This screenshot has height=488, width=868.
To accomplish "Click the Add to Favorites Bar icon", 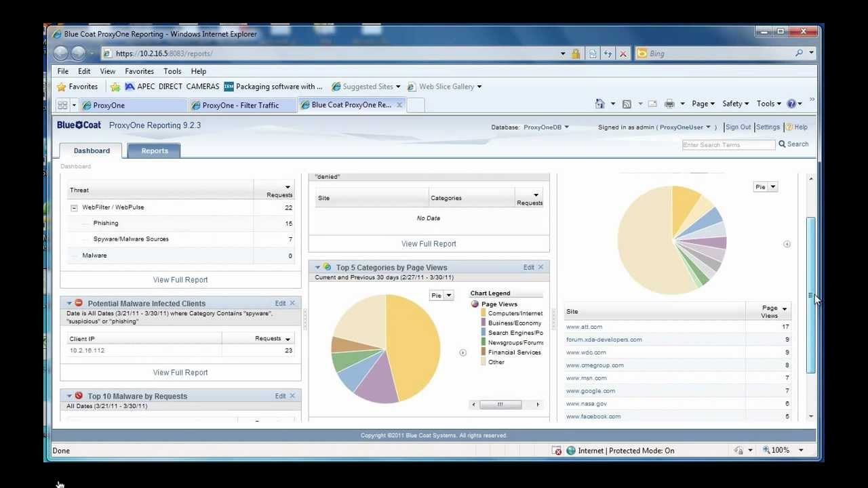I will (115, 87).
